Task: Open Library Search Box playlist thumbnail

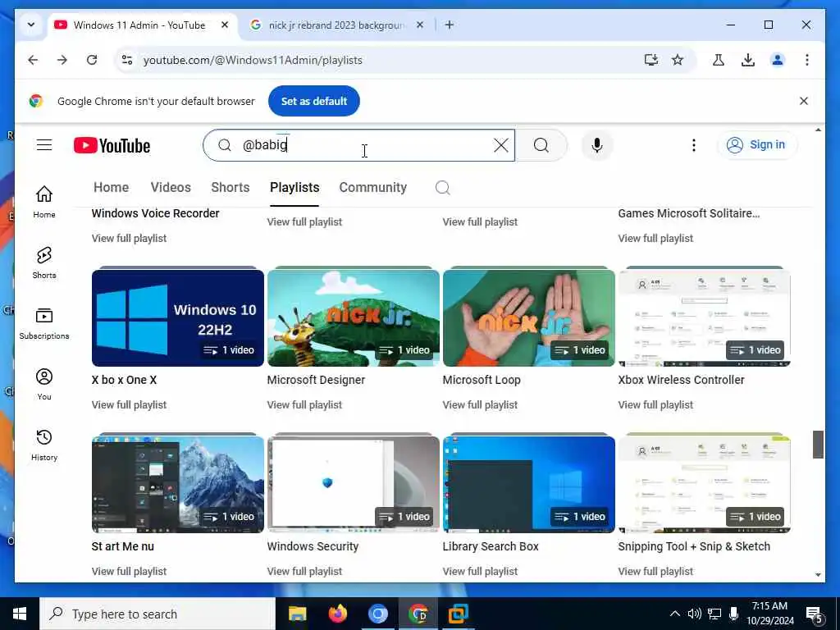Action: tap(529, 484)
